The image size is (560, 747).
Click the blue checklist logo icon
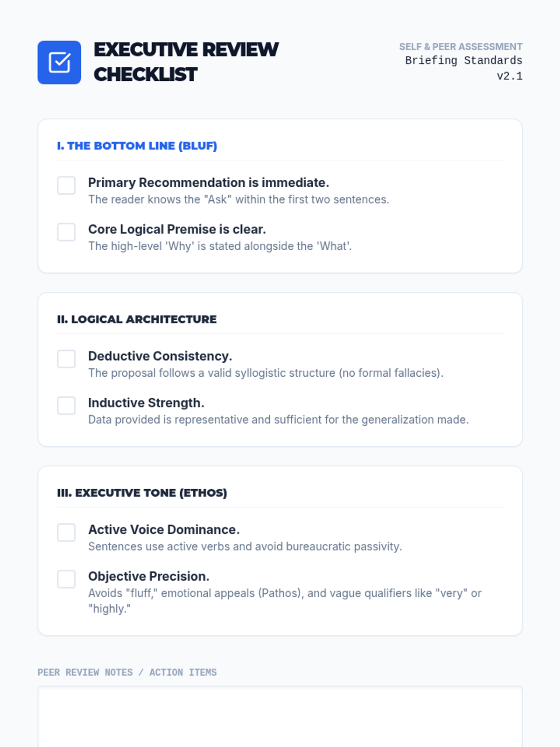59,63
